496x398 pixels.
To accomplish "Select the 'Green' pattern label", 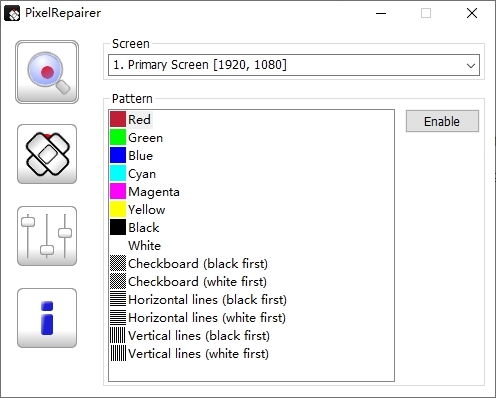I will coord(145,138).
